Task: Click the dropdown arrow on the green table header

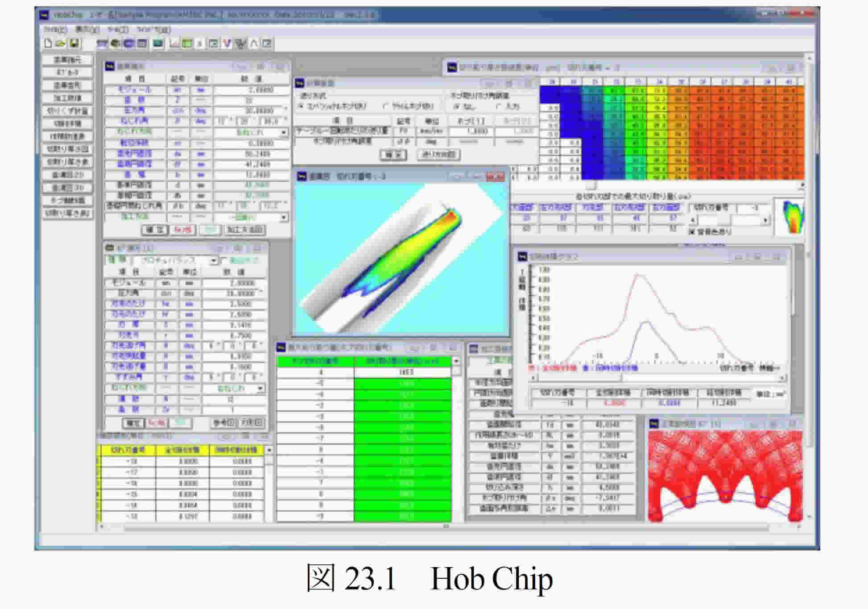Action: [x=456, y=361]
